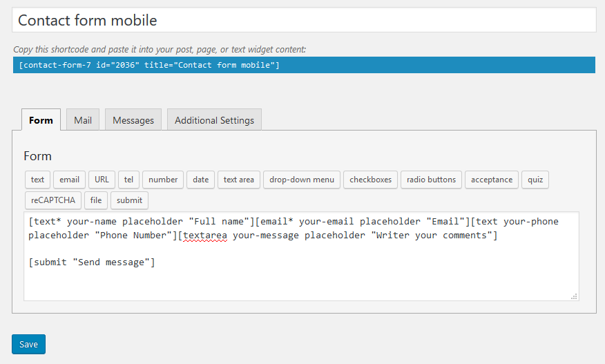Insert a file upload tag
The height and width of the screenshot is (364, 605).
[x=96, y=200]
